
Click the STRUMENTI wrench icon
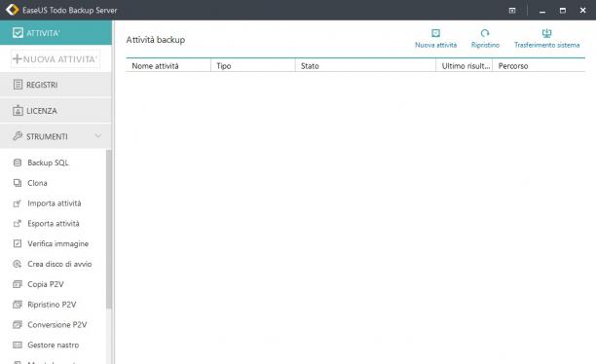(x=18, y=136)
